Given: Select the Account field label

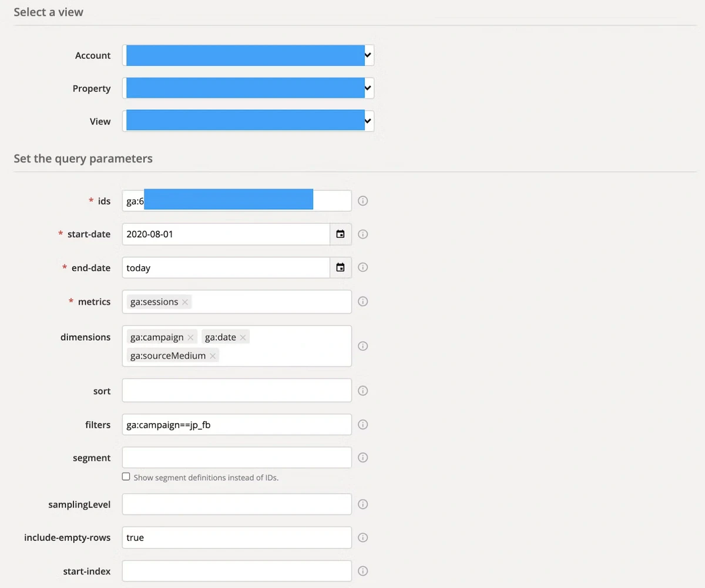Looking at the screenshot, I should click(93, 55).
